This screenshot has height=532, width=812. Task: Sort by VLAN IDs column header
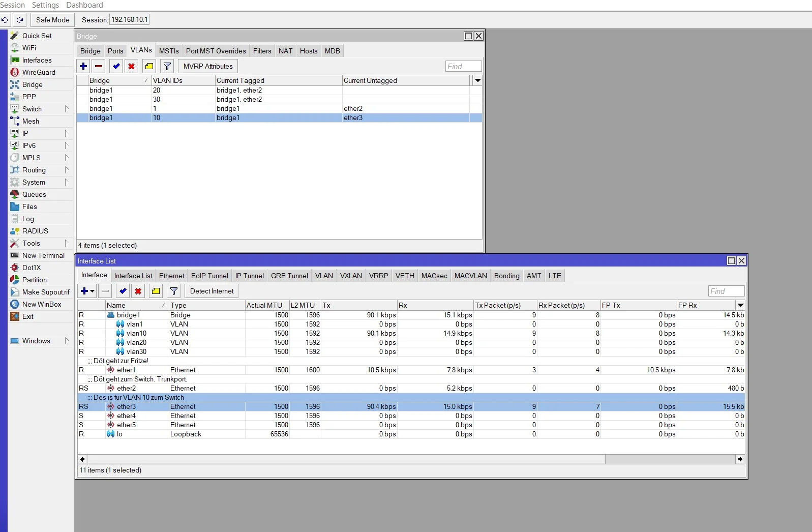click(x=184, y=80)
